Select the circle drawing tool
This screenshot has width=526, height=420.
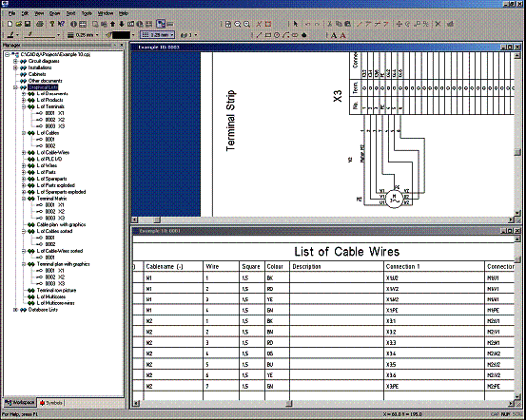[277, 35]
